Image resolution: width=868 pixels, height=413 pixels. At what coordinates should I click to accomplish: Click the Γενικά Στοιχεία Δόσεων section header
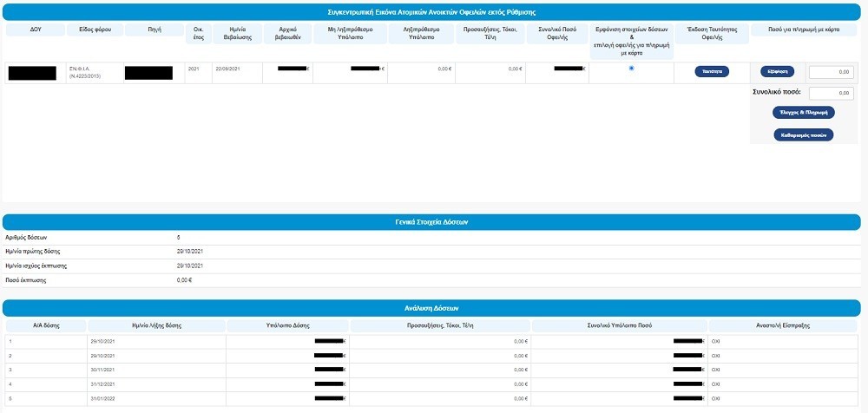tap(431, 222)
